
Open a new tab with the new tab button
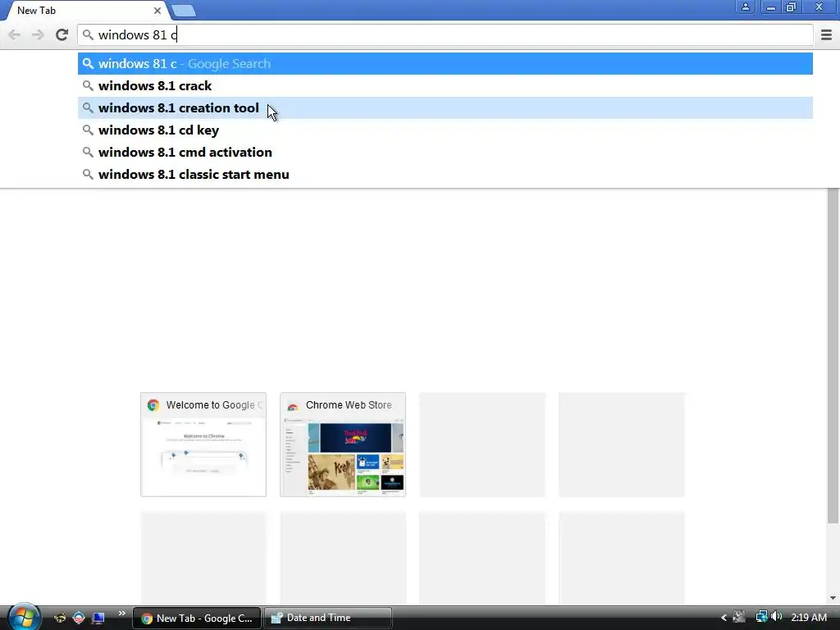tap(185, 11)
